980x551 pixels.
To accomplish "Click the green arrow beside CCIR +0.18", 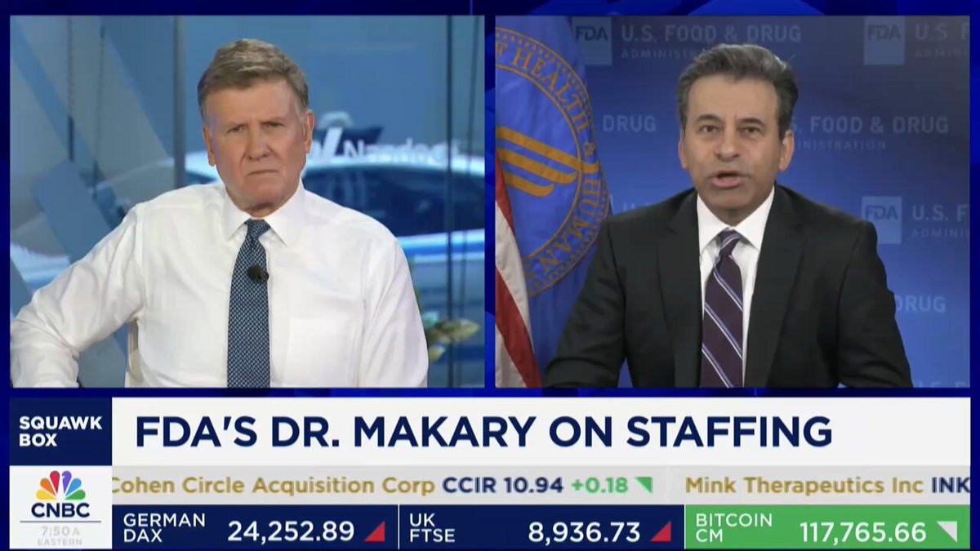I will point(644,486).
